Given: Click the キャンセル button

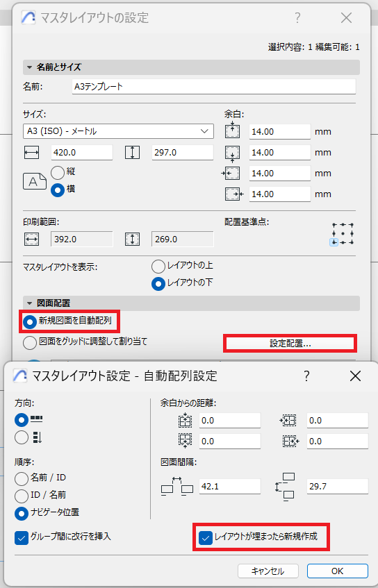Looking at the screenshot, I should [x=268, y=571].
